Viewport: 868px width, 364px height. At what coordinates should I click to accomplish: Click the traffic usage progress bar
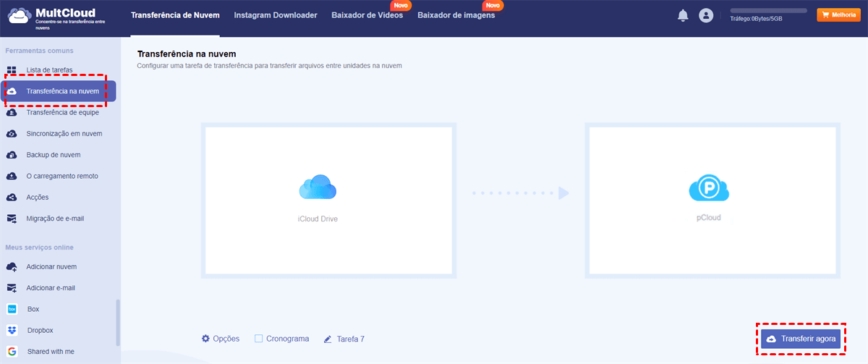769,10
